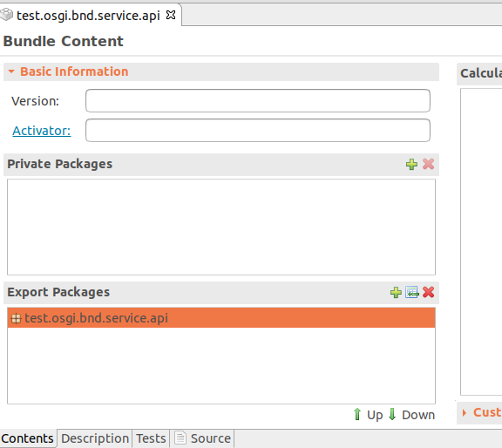This screenshot has width=502, height=448.
Task: Click the bundle icon on the editor tab
Action: tap(6, 15)
